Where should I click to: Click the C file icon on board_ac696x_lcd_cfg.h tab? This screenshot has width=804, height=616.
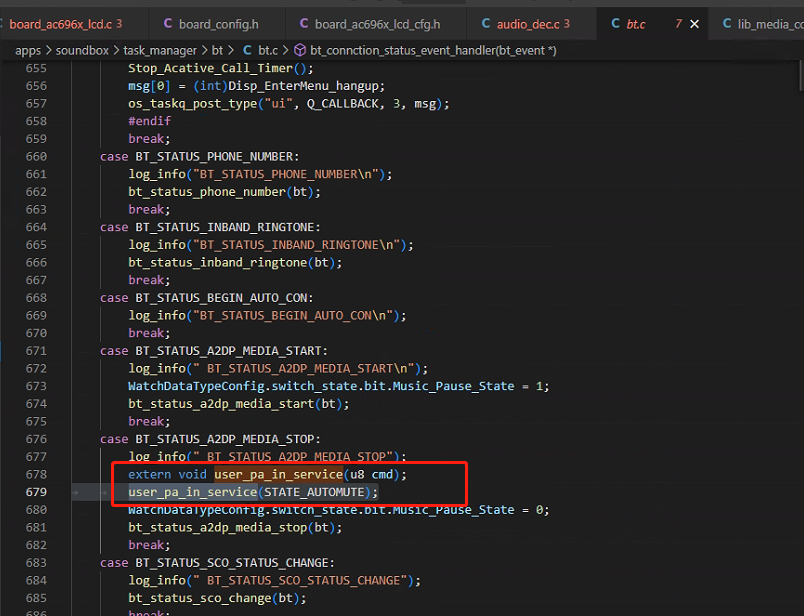click(x=304, y=24)
